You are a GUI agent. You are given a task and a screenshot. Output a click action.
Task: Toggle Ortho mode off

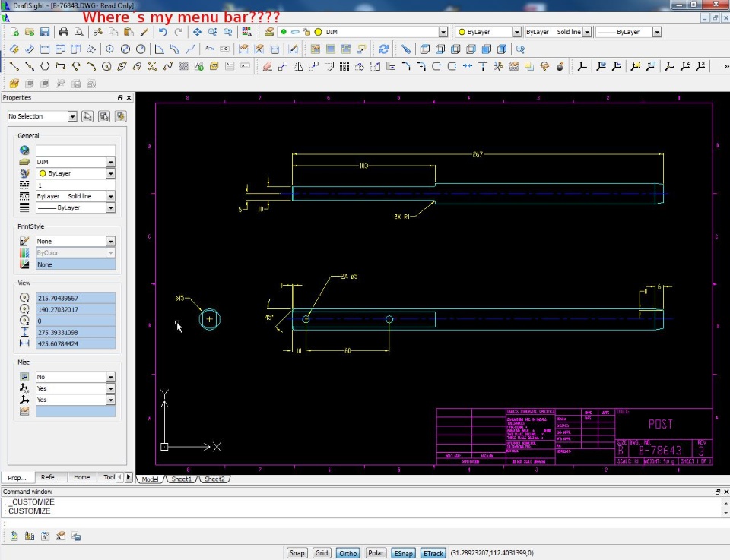(348, 553)
